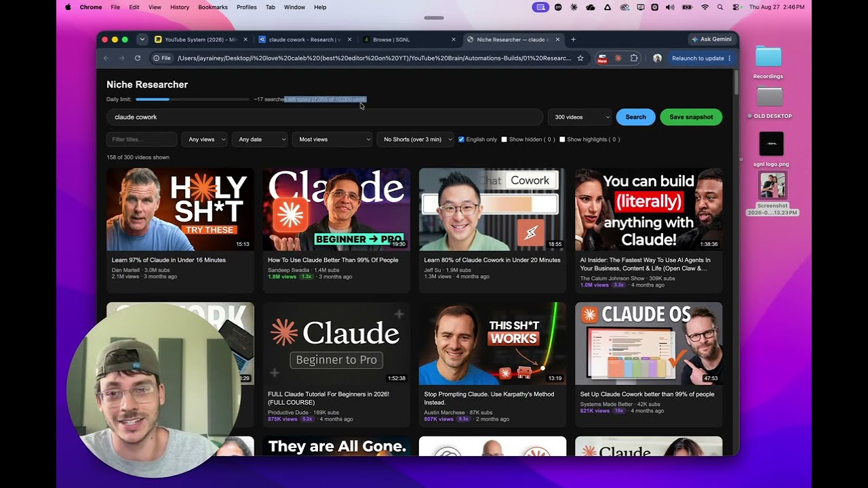
Task: Close the Browse SGNL tab
Action: [454, 39]
